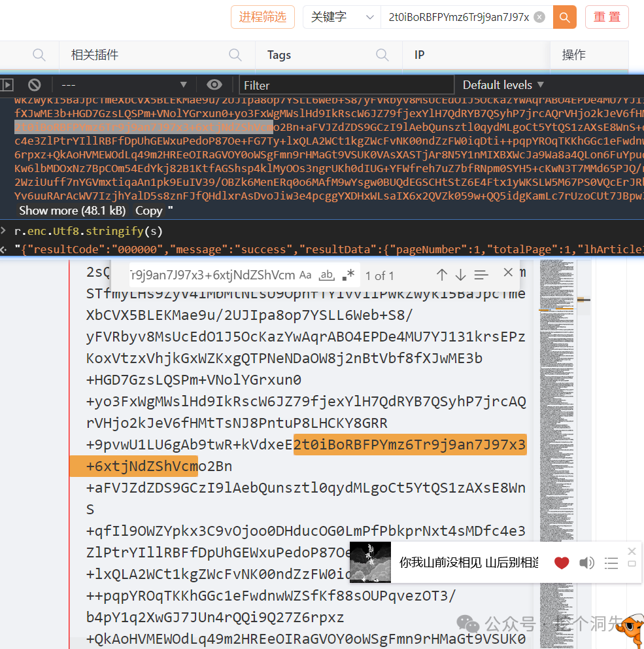Toggle live expression eye icon
This screenshot has width=644, height=649.
214,85
